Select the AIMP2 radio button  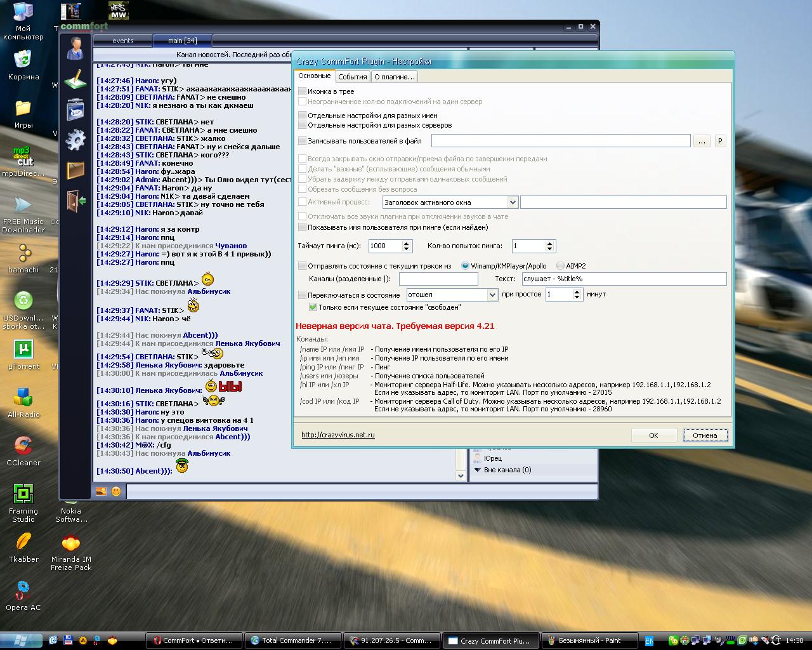(560, 266)
